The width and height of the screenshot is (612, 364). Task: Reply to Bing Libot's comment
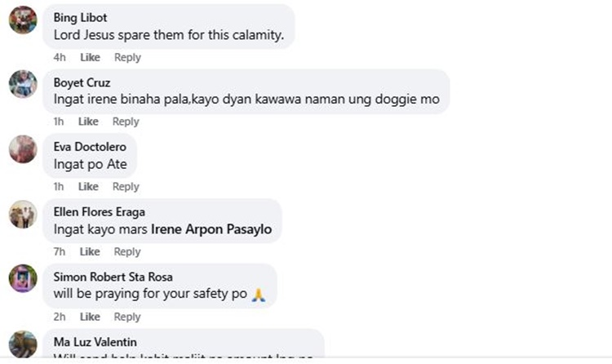coord(127,57)
